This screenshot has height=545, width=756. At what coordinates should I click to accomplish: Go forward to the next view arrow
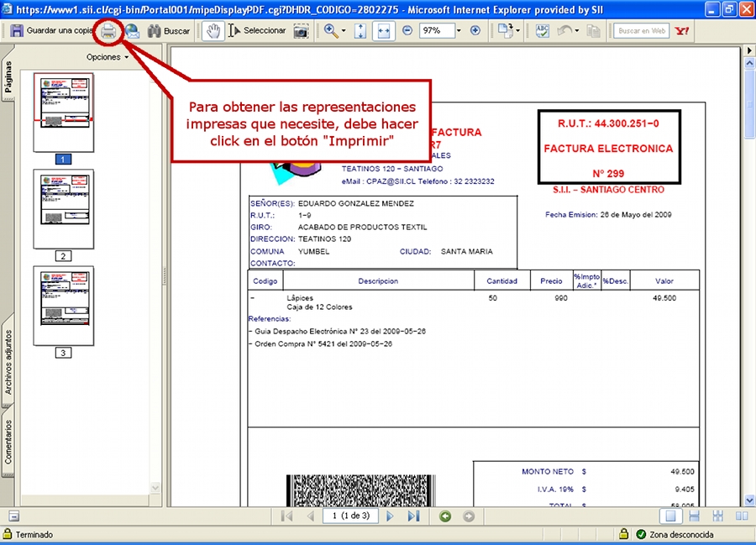point(469,516)
